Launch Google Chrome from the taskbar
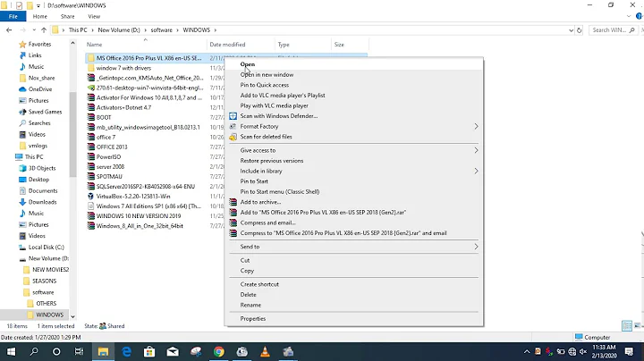Viewport: 644px width, 361px height. (218, 351)
